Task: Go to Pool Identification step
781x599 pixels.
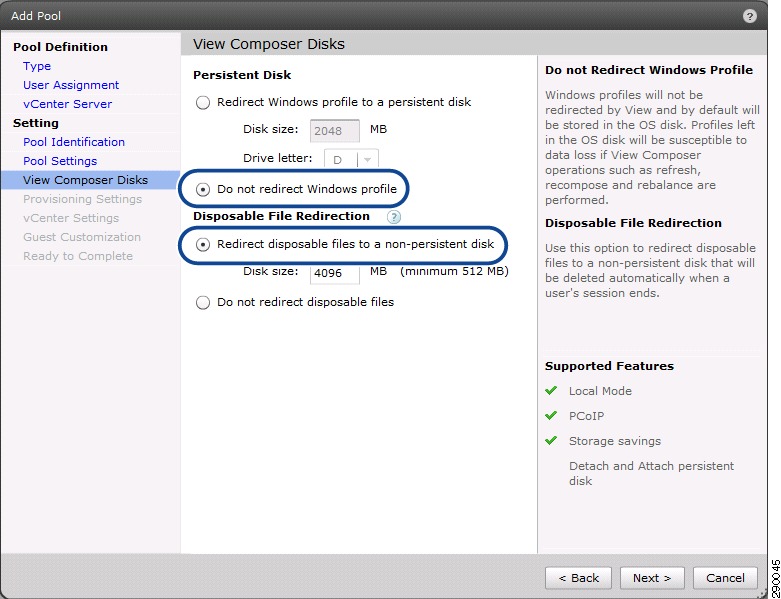Action: pos(74,142)
